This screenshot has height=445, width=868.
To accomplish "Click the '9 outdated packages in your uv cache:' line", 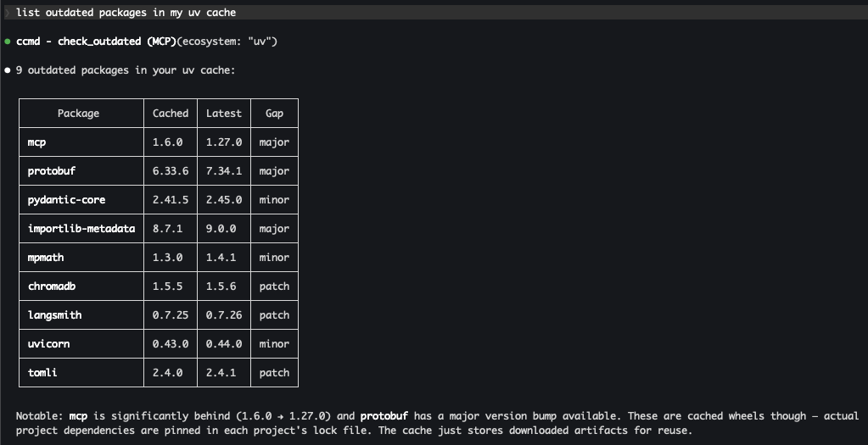I will 126,70.
